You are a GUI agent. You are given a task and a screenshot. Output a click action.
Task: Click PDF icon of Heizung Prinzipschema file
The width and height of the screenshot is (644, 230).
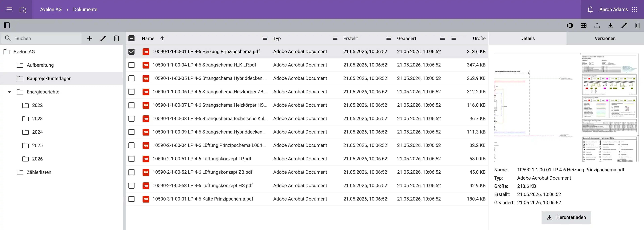pyautogui.click(x=146, y=52)
